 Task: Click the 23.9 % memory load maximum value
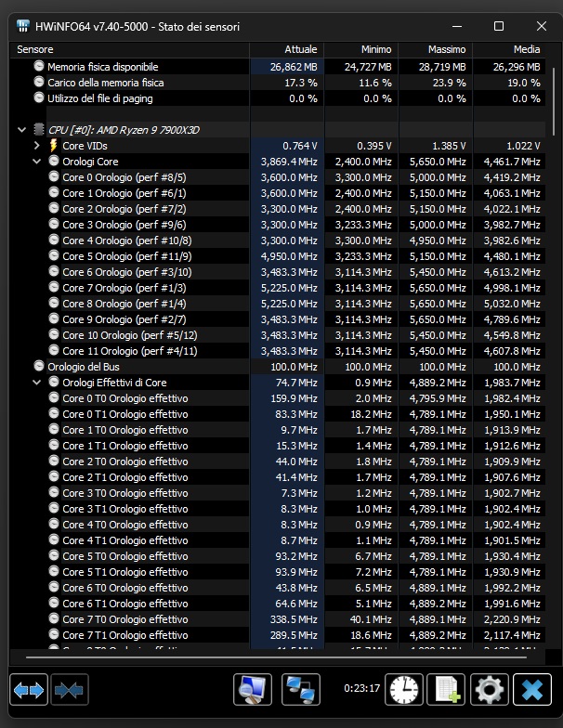coord(452,83)
